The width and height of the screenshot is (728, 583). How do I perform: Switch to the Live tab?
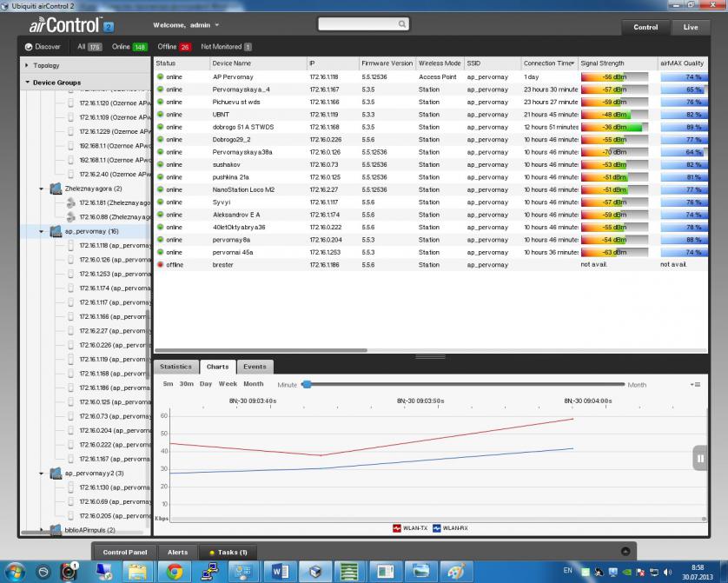(691, 28)
